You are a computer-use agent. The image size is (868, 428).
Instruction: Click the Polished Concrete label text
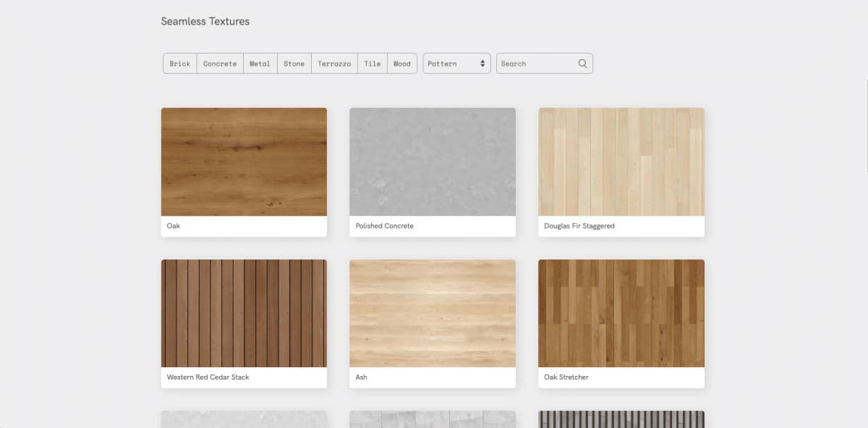pyautogui.click(x=385, y=226)
